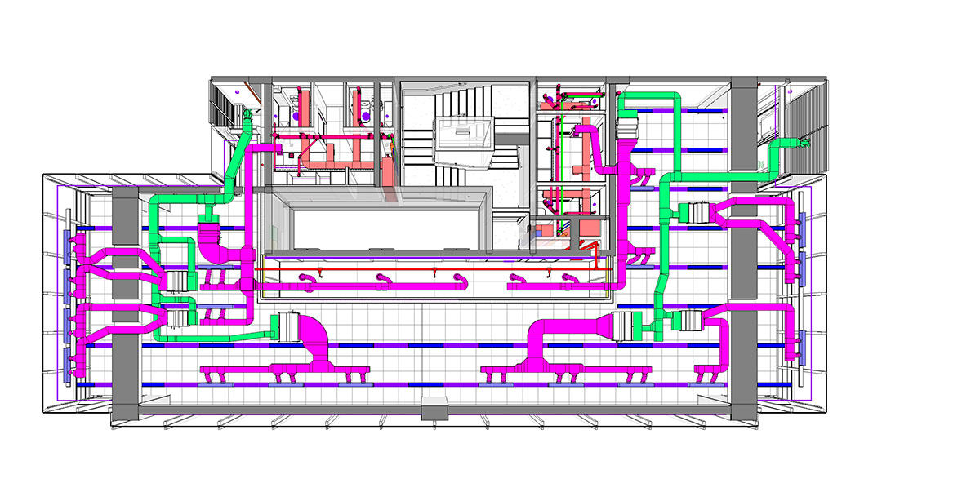Select the small gray block on the bottom wall

point(435,408)
